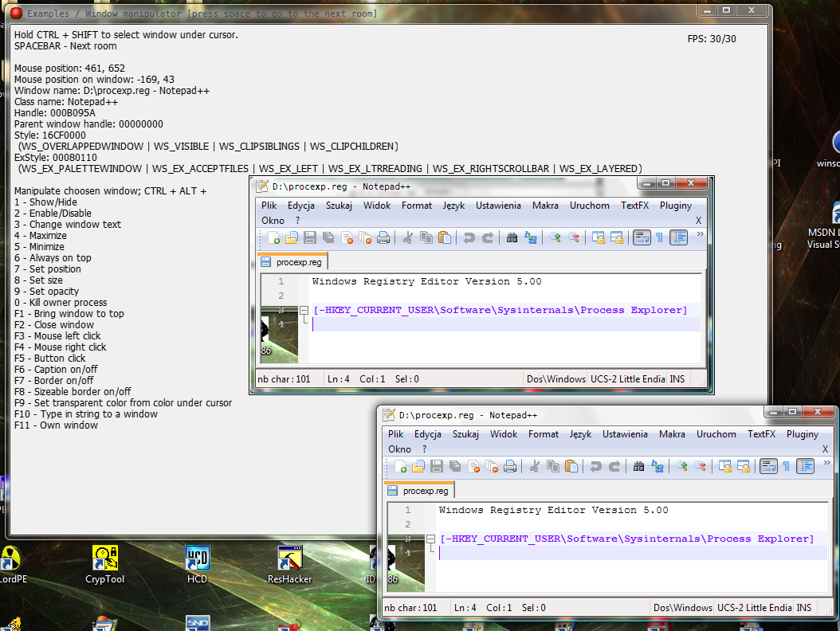This screenshot has height=631, width=840.
Task: Open Plik menu in upper Notepad++ window
Action: [269, 206]
